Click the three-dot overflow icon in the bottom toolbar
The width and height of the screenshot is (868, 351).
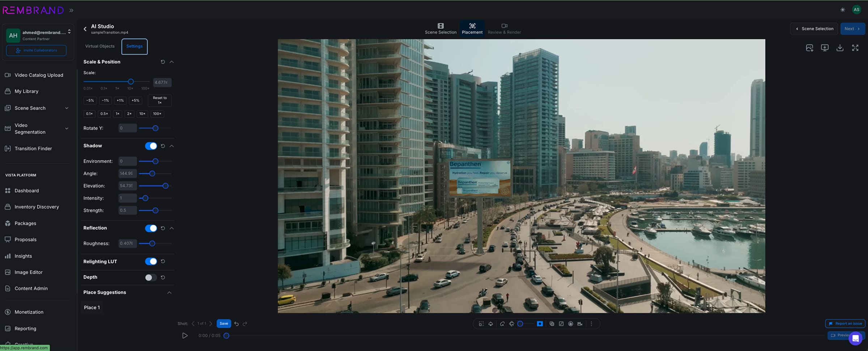click(x=592, y=324)
